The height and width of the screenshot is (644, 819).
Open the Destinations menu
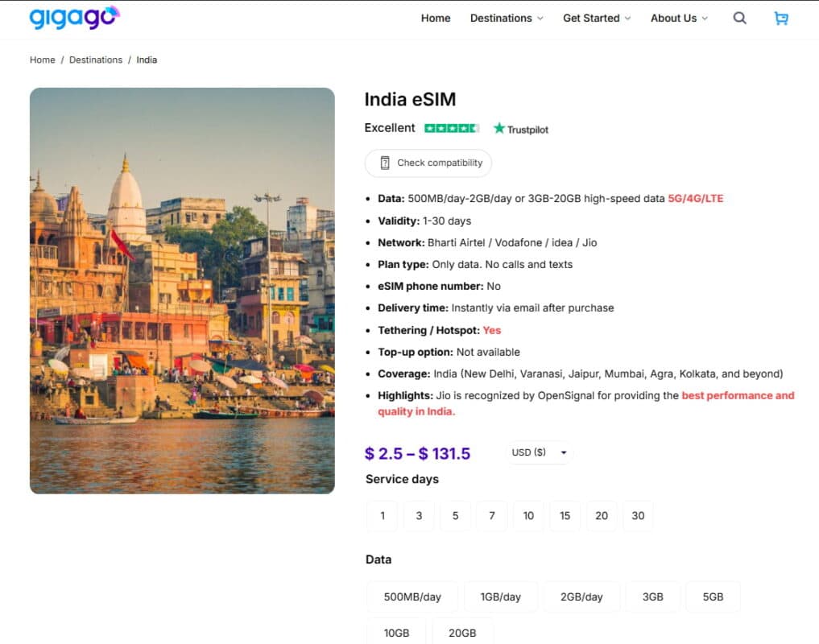click(x=507, y=19)
